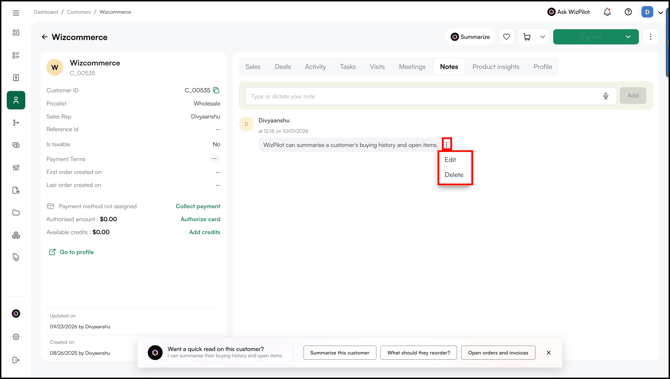This screenshot has height=379, width=670.
Task: Click the Collect payment link
Action: 198,206
